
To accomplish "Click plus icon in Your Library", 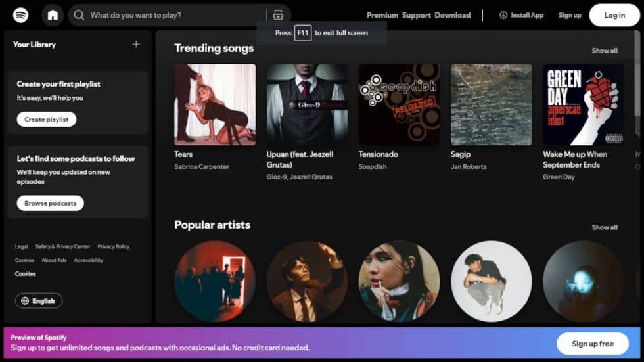I will coord(136,44).
